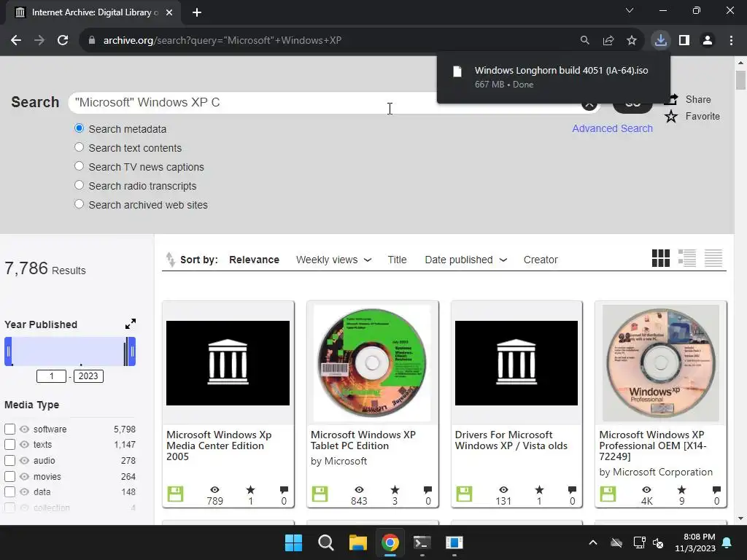
Task: Click the downloaded Longhorn iso file icon
Action: (457, 71)
